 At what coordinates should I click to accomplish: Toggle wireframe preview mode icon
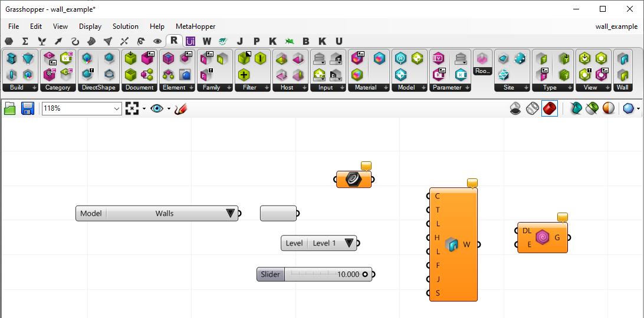pos(533,109)
